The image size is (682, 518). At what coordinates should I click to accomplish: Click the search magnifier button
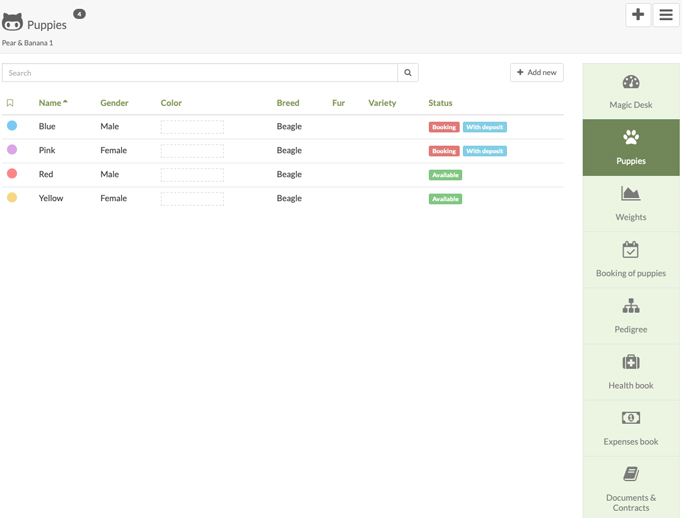pyautogui.click(x=408, y=73)
